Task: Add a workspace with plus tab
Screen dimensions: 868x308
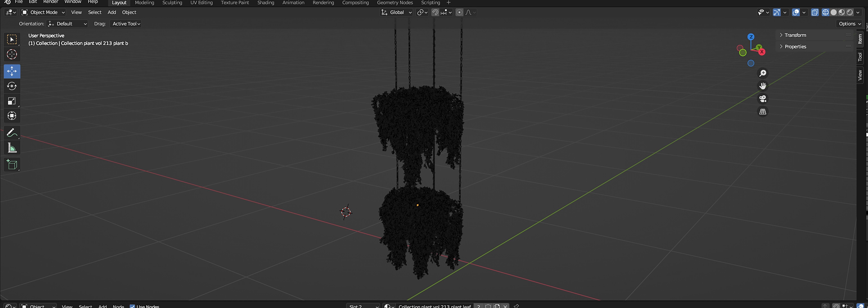Action: pos(449,3)
